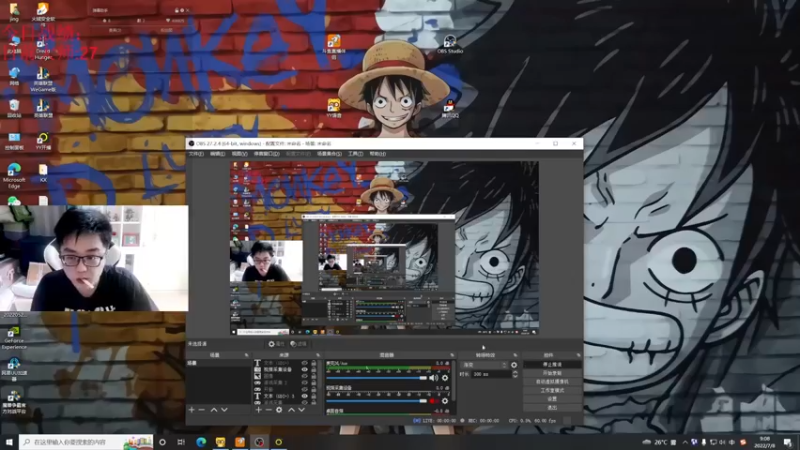Open the Windows Start menu
The height and width of the screenshot is (450, 800).
point(9,442)
